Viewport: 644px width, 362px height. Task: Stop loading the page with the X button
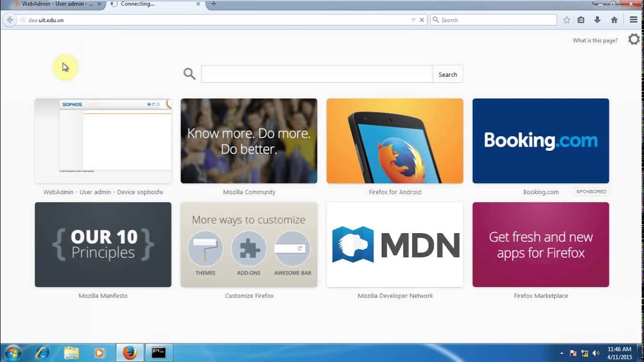(x=422, y=20)
